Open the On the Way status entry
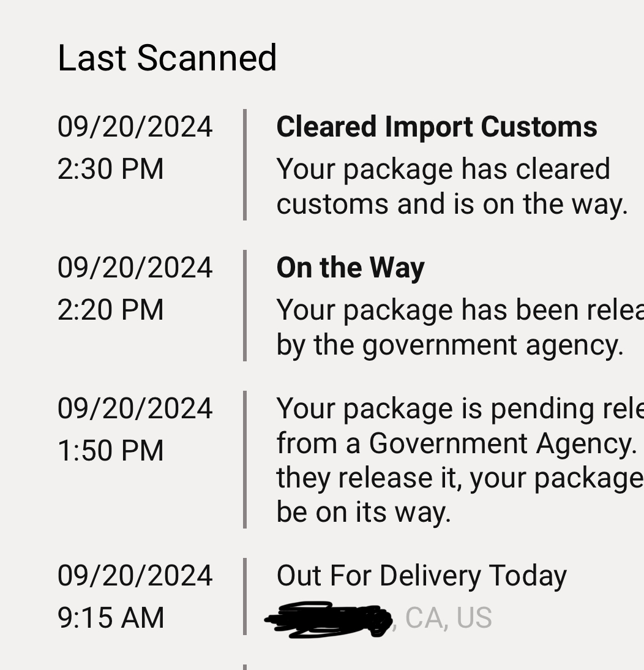 coord(350,268)
